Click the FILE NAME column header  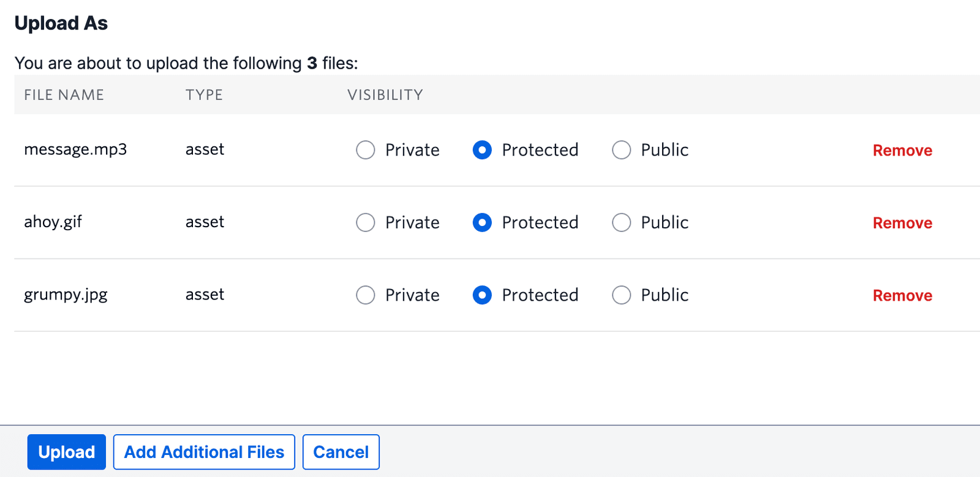64,94
